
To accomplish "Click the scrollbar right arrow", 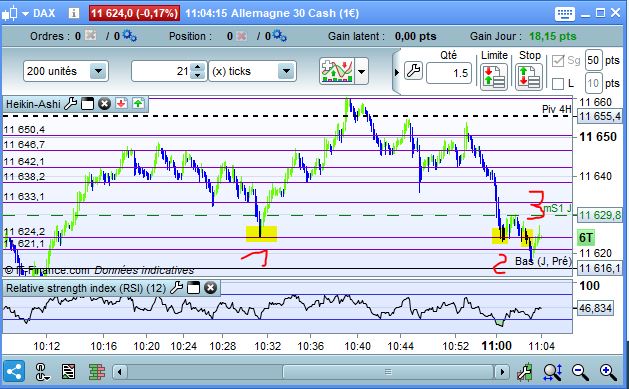I will (501, 372).
